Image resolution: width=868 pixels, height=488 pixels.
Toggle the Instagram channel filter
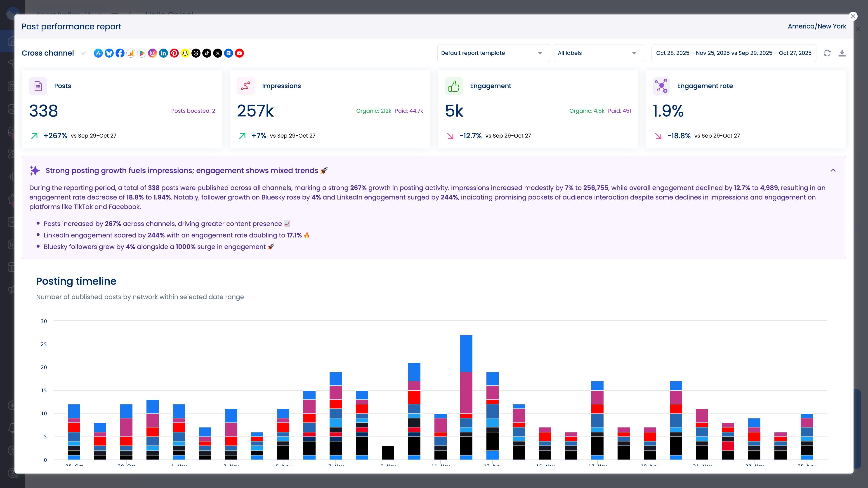pyautogui.click(x=152, y=53)
